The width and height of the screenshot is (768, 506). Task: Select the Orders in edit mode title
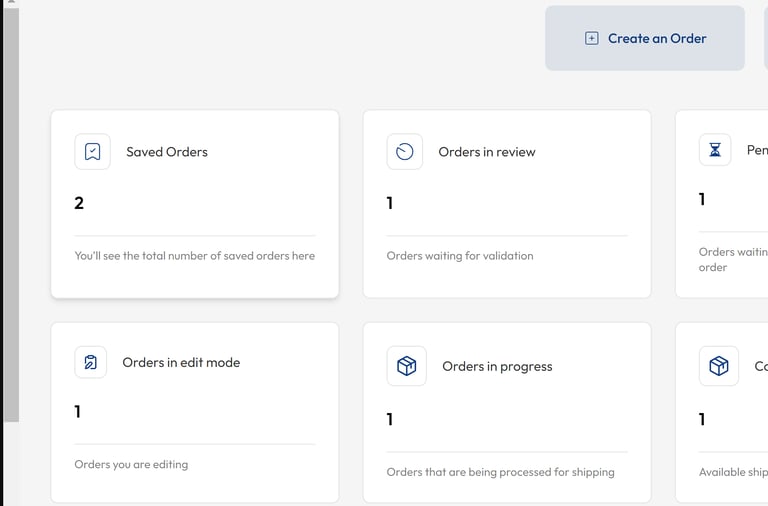(x=181, y=362)
